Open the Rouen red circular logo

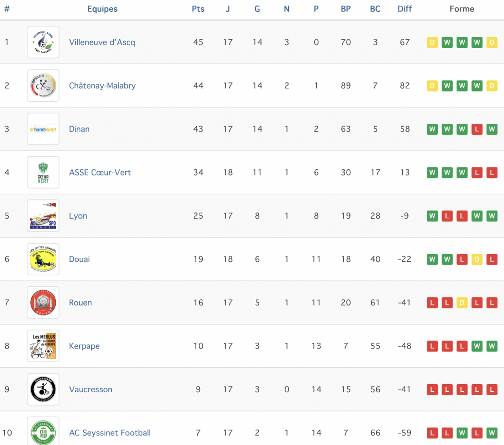[x=43, y=303]
